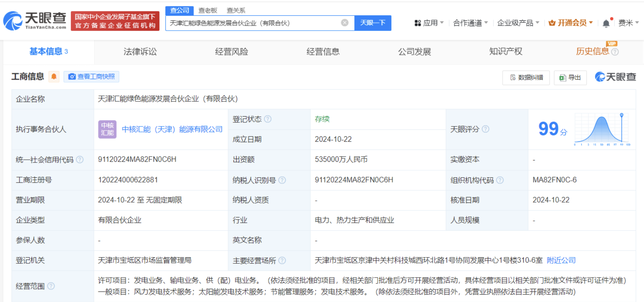Click the 附近公司 link
Viewport: 644px width, 302px height.
pos(561,260)
